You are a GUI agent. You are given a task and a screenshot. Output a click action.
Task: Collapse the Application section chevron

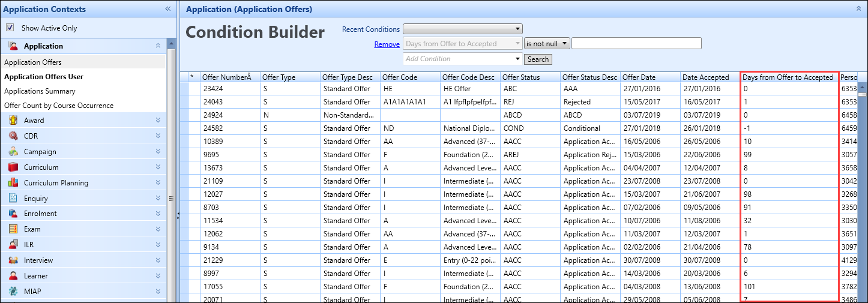click(158, 46)
